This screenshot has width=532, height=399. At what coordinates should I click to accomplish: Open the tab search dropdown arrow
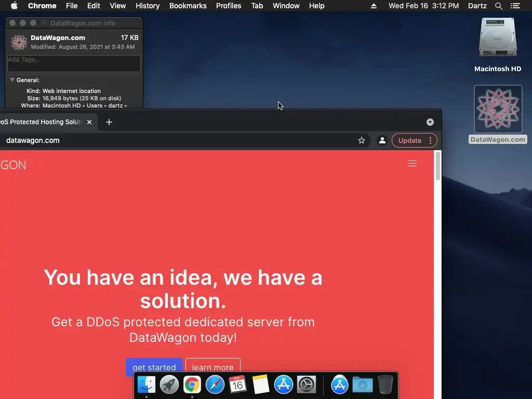[430, 122]
